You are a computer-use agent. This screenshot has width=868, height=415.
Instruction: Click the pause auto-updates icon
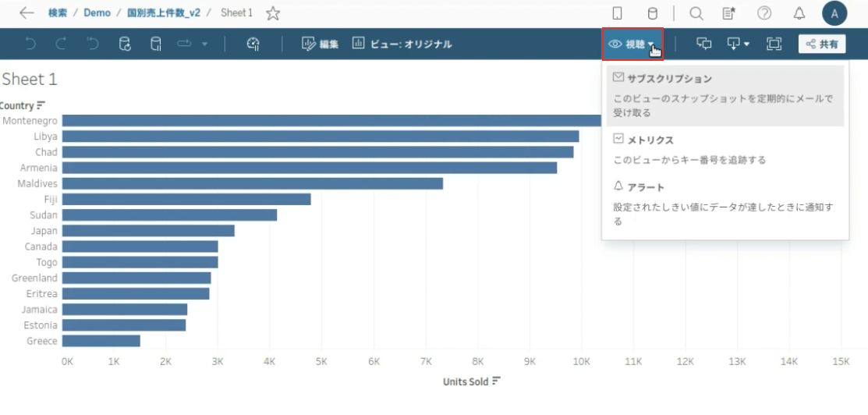click(x=156, y=44)
